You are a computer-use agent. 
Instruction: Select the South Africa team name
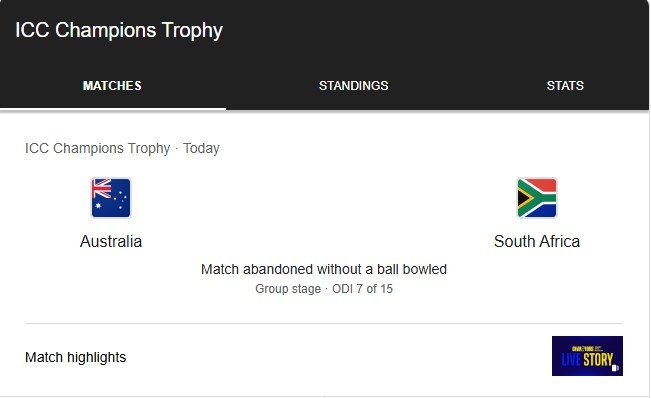coord(537,242)
